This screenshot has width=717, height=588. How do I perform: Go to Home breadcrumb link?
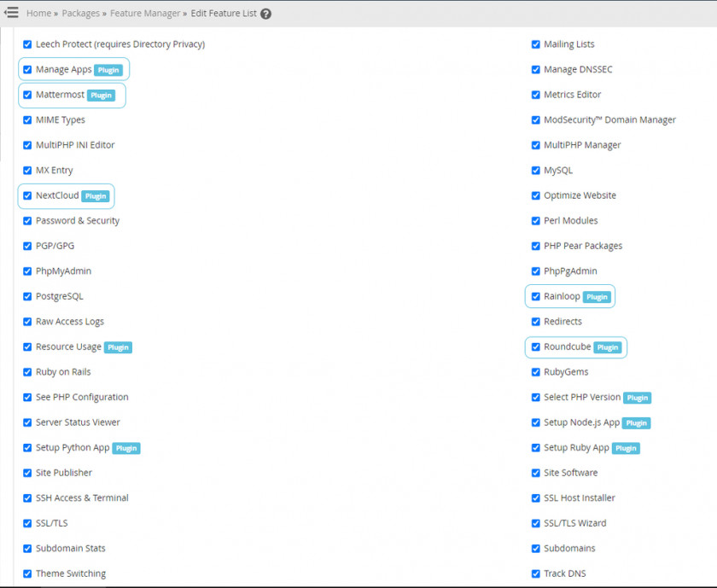tap(39, 14)
